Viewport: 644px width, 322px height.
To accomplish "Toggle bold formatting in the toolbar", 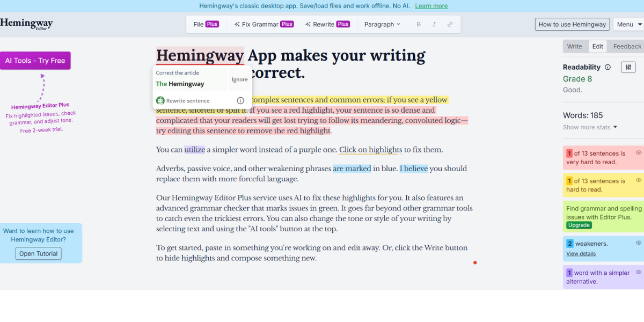I will pos(418,24).
